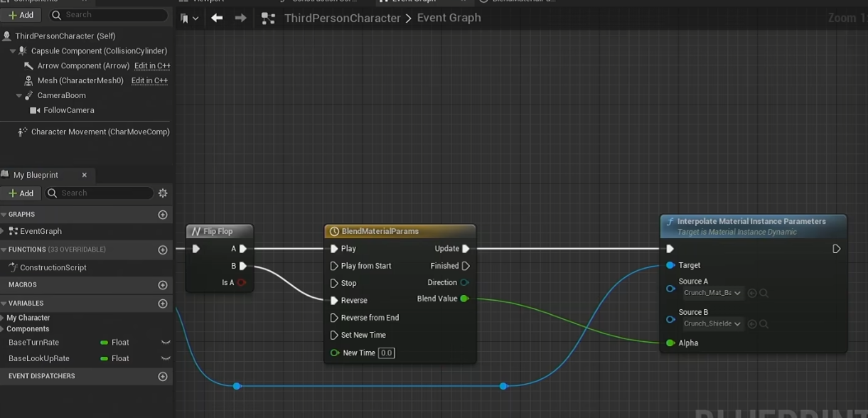Add a new graph with plus icon

(x=163, y=215)
